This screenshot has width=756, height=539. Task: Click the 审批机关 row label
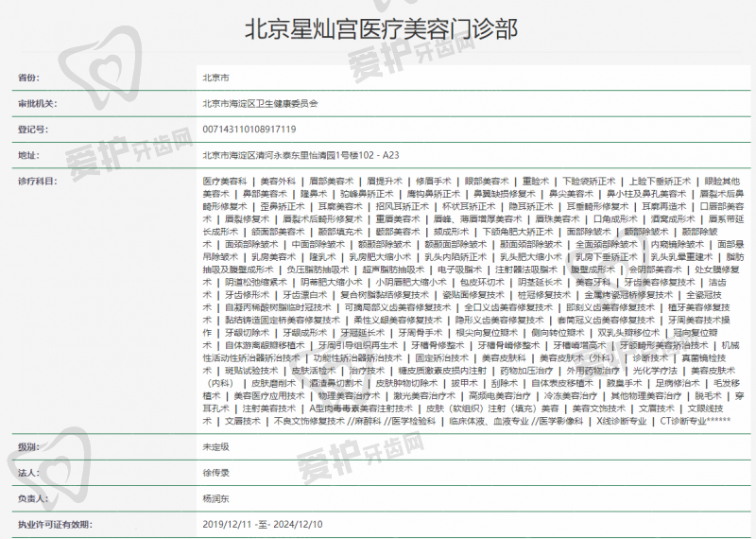(x=38, y=103)
